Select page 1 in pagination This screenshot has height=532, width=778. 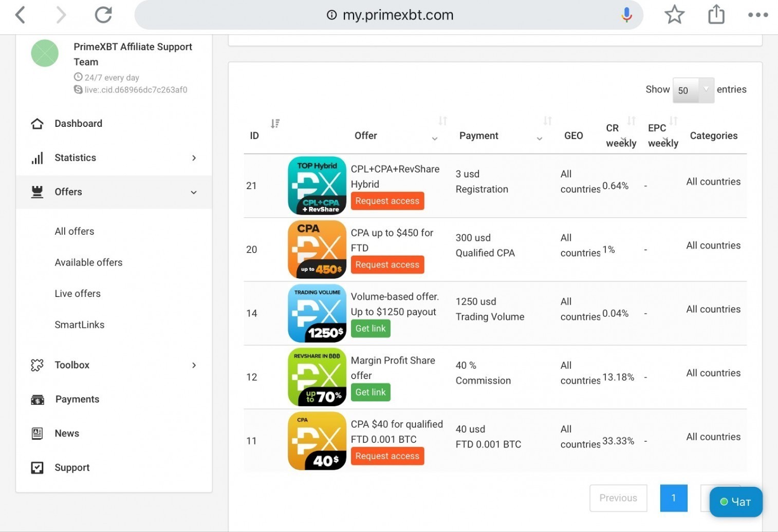tap(674, 498)
